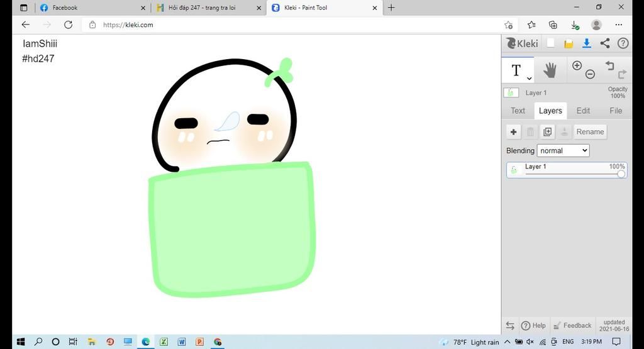
Task: Open the 78°F Light rain weather widget
Action: [x=469, y=342]
